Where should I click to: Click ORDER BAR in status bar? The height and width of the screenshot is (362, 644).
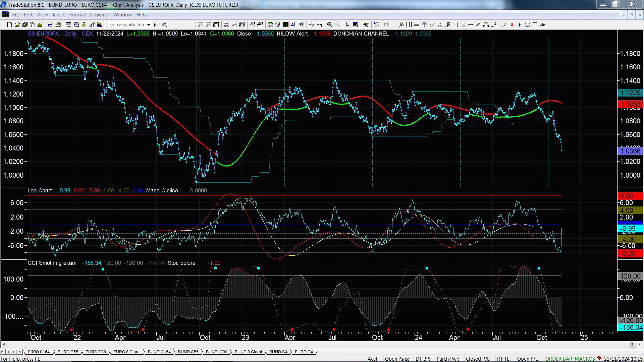point(559,359)
